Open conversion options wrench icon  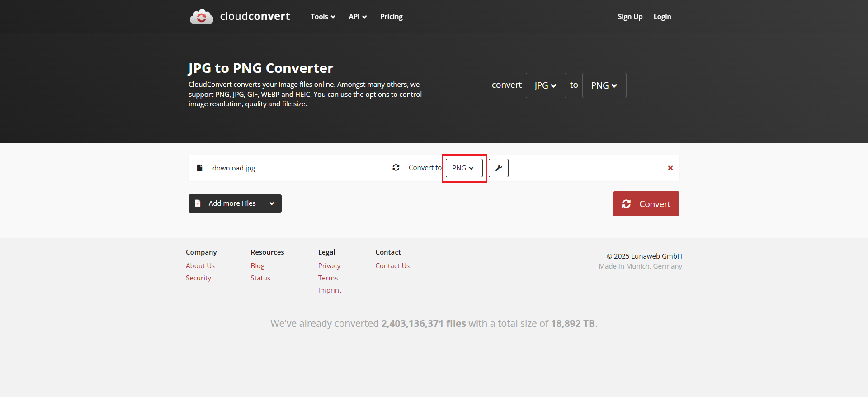[x=499, y=168]
